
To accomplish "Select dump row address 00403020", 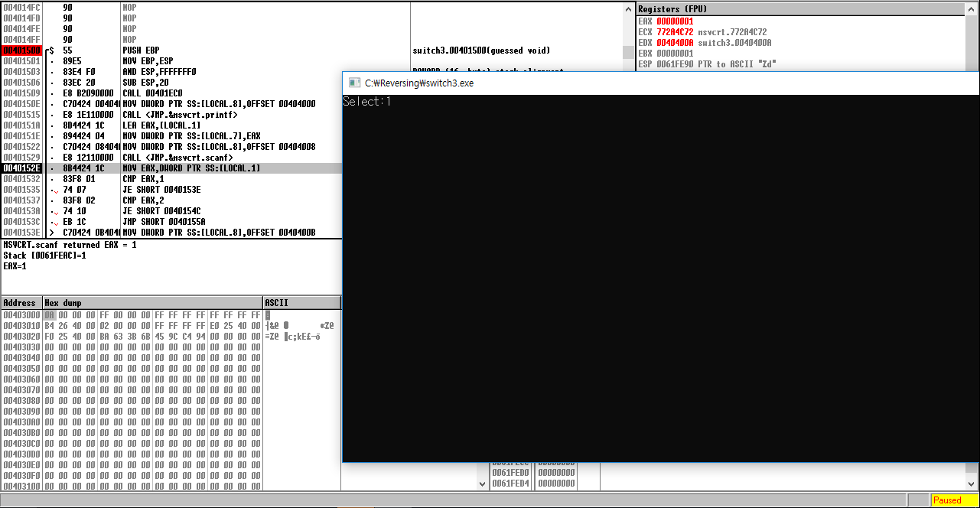I will (x=21, y=337).
